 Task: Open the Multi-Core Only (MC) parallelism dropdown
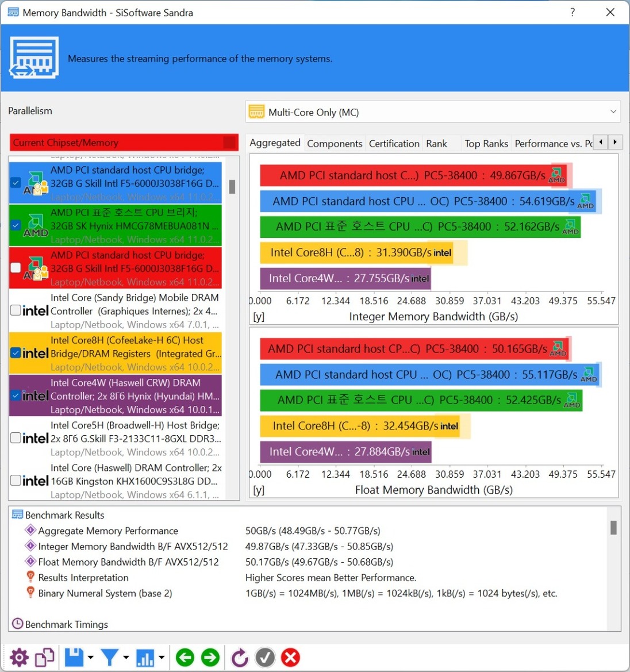pos(433,112)
